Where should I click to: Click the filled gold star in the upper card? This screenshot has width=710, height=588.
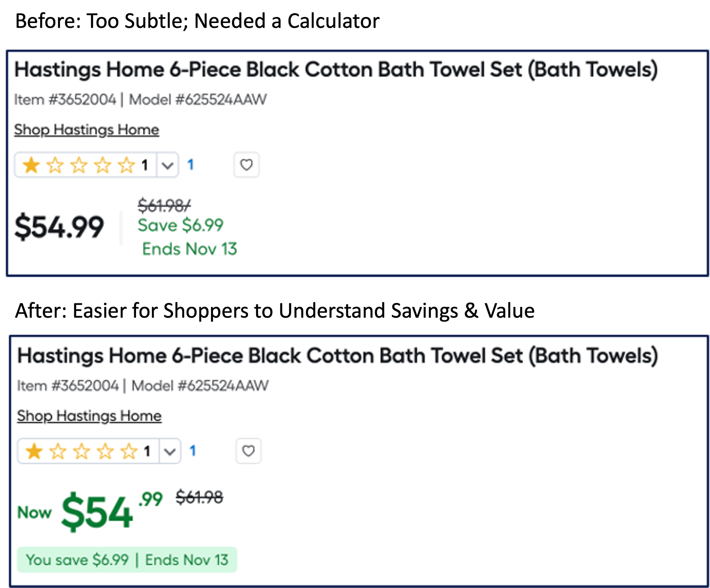tap(31, 165)
